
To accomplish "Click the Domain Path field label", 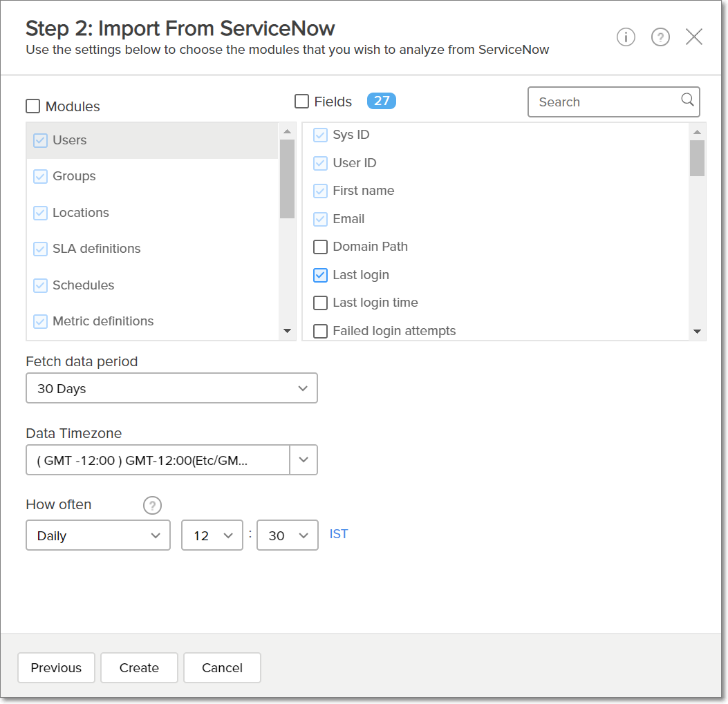I will (371, 247).
